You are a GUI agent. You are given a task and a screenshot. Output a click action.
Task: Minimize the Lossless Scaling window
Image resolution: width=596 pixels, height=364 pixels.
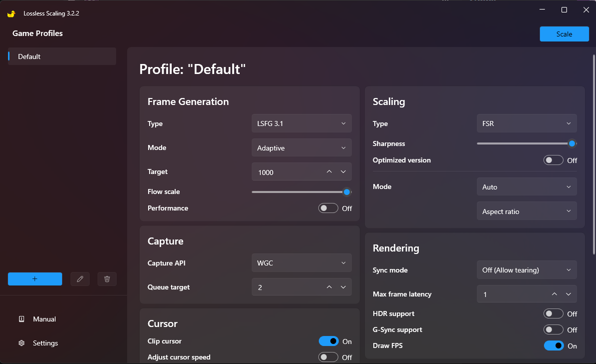pos(542,10)
